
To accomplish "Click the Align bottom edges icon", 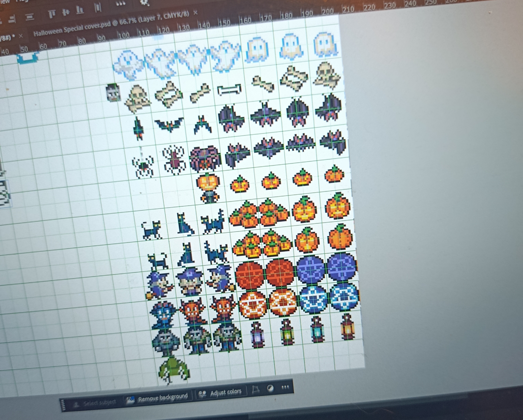I will coord(80,10).
